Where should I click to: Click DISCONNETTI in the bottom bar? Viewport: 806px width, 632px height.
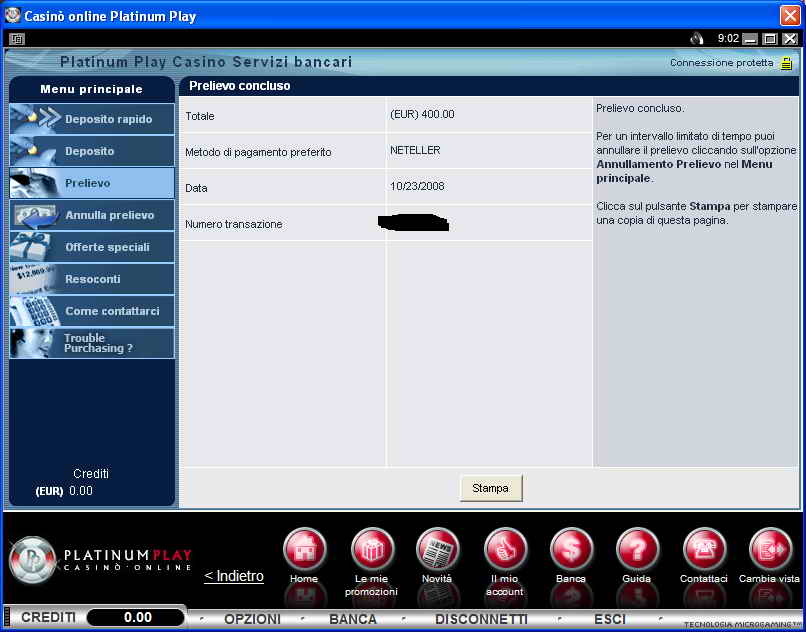tap(481, 619)
